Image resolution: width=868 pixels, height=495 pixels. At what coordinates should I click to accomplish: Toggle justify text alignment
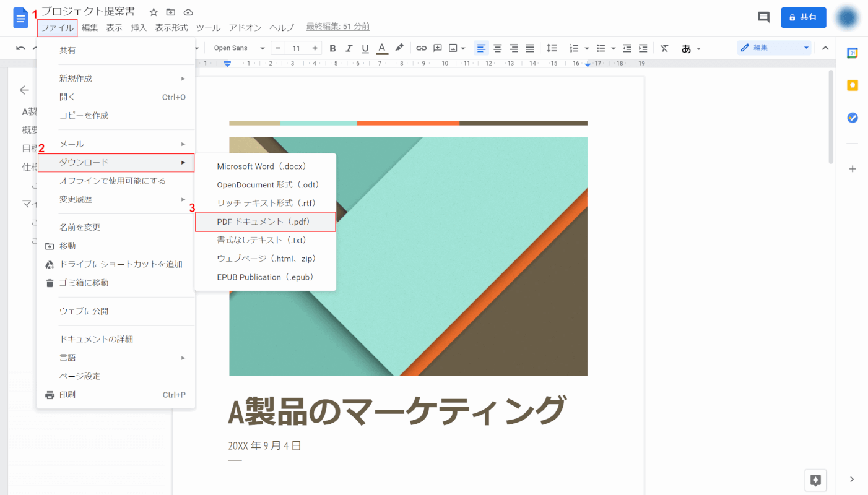530,48
